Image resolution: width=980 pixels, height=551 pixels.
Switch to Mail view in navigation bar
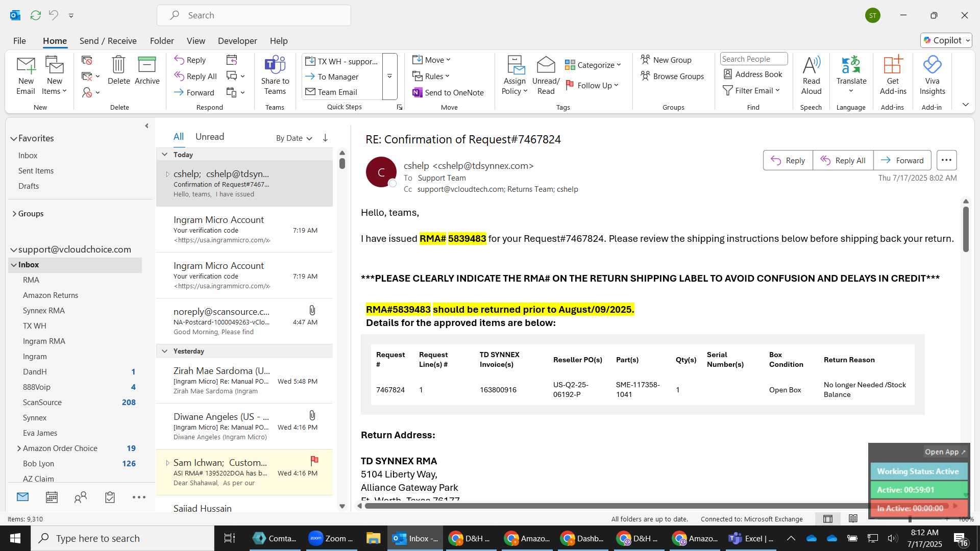22,497
